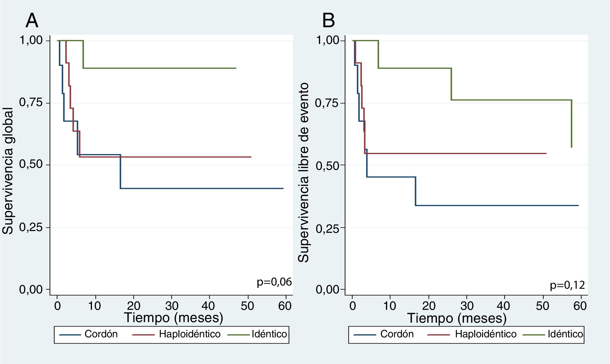Click the green Idéntico legend line in panel B

(x=534, y=335)
